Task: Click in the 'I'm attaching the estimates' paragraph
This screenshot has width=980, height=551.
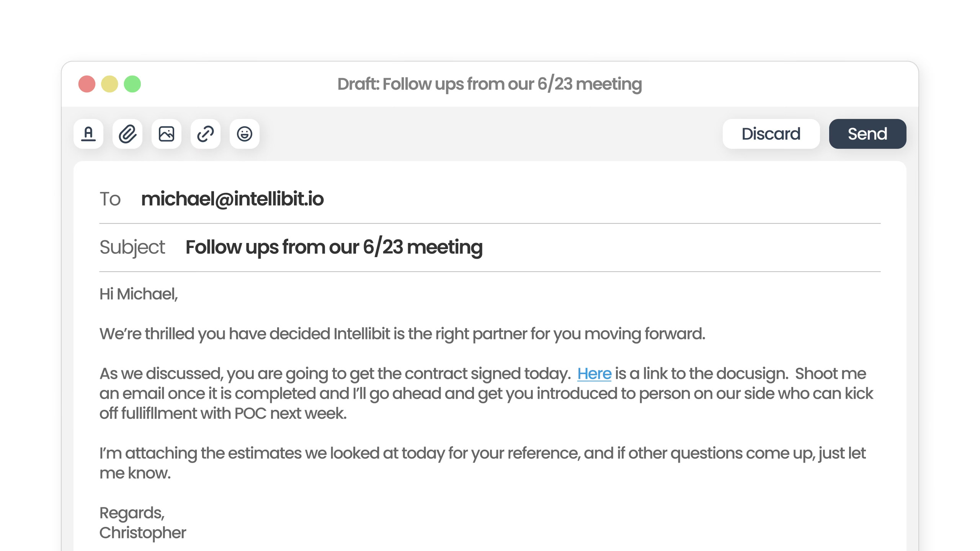Action: tap(482, 453)
